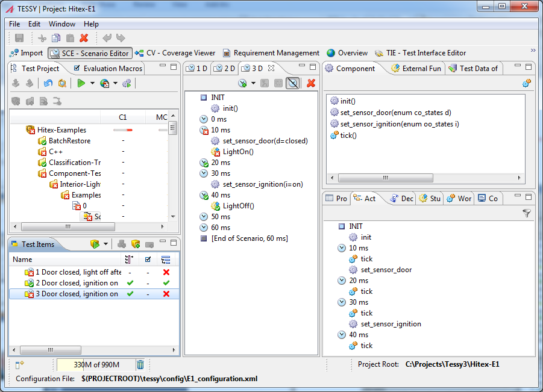Click the trash can garbage collector icon
The image size is (543, 392).
(x=140, y=365)
